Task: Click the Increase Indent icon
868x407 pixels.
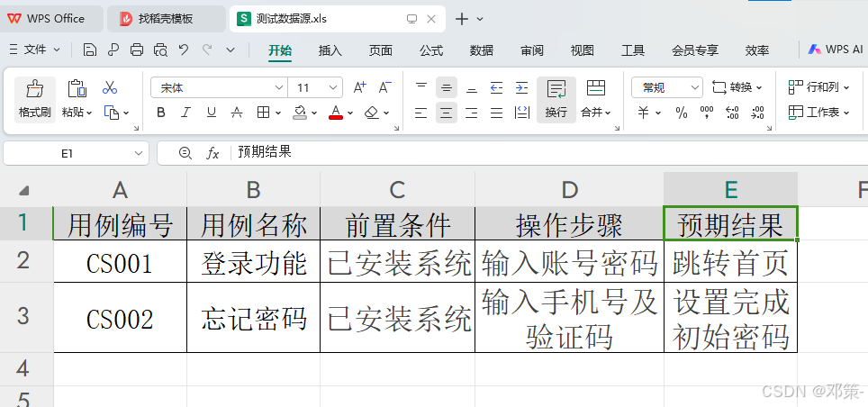Action: pos(522,87)
